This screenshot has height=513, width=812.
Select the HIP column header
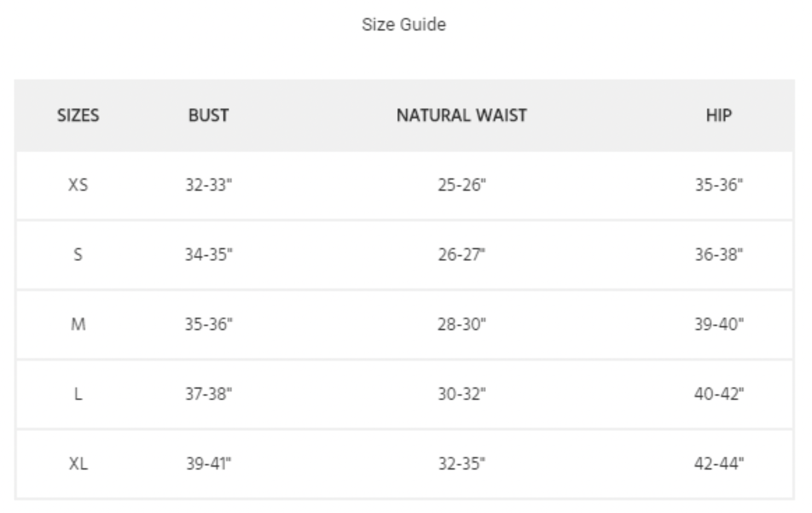click(x=718, y=115)
